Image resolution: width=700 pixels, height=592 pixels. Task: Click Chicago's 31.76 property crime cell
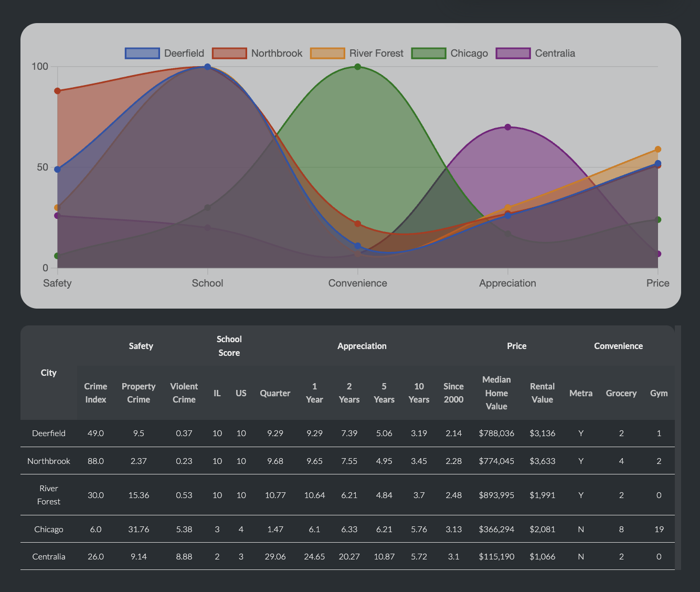(x=139, y=529)
